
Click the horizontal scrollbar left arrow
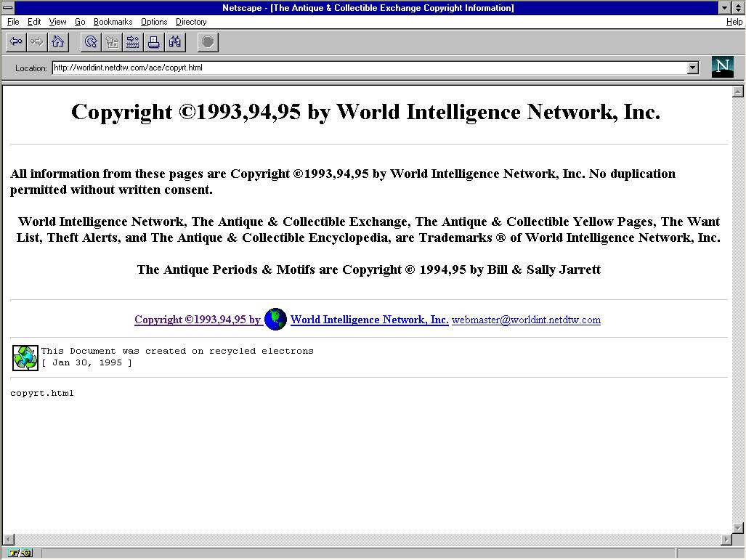click(x=9, y=540)
